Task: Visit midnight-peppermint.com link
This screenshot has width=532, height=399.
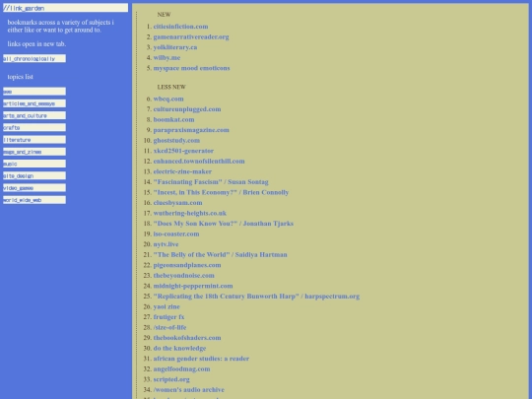Action: coord(193,286)
